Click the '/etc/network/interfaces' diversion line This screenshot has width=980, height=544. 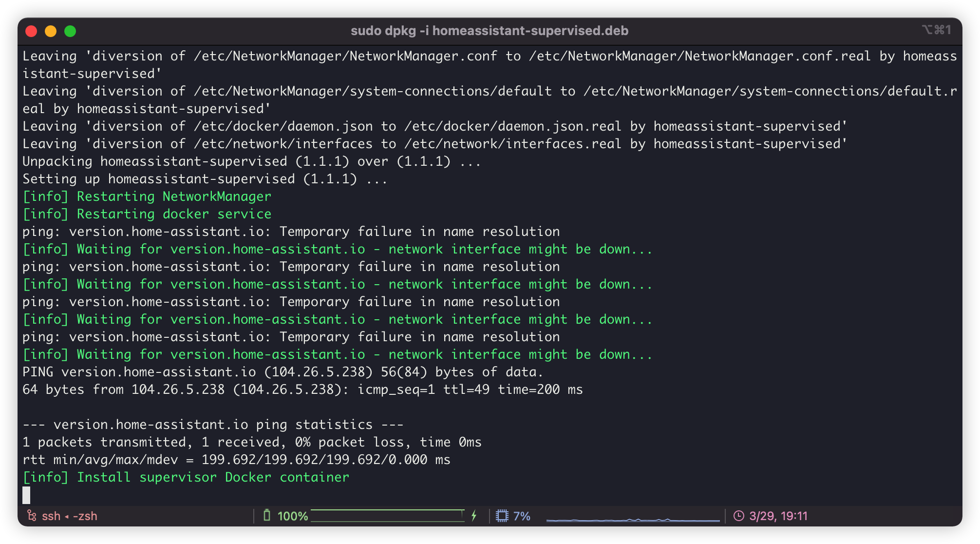click(x=434, y=144)
